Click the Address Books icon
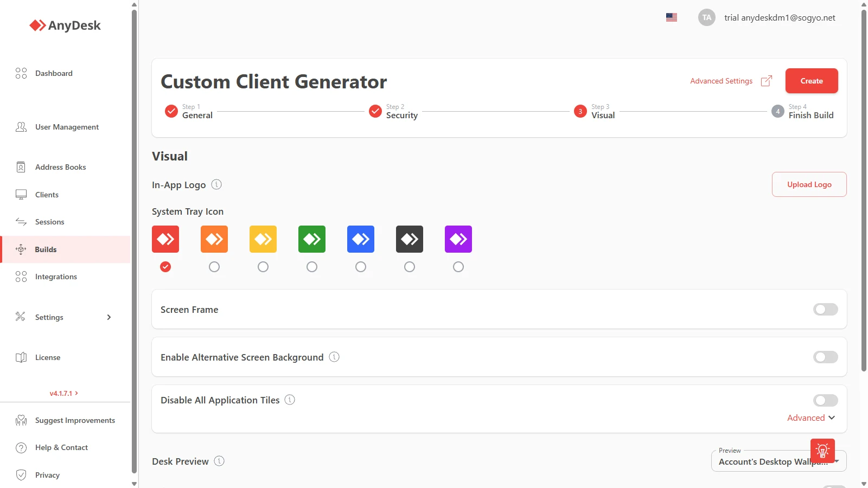The height and width of the screenshot is (488, 868). [x=21, y=167]
